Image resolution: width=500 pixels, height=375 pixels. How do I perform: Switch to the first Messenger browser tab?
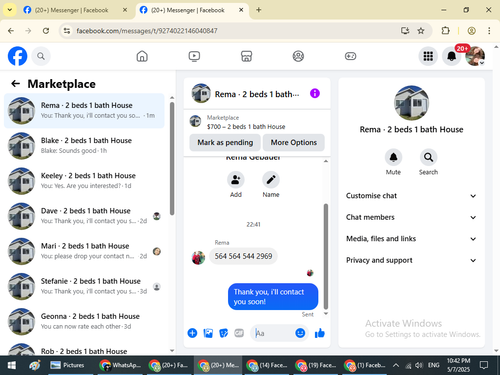coord(75,10)
